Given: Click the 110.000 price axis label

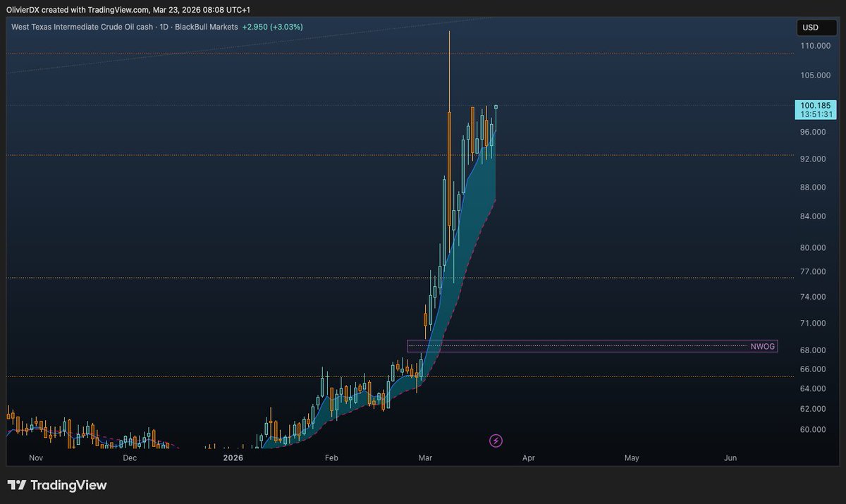Looking at the screenshot, I should pyautogui.click(x=816, y=46).
